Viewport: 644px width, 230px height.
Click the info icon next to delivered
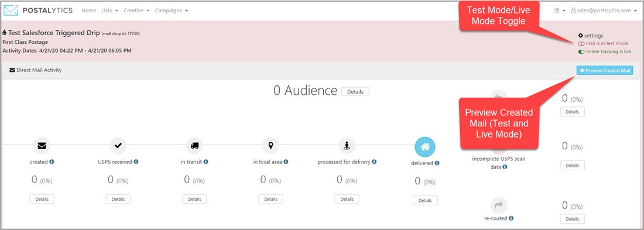point(437,163)
